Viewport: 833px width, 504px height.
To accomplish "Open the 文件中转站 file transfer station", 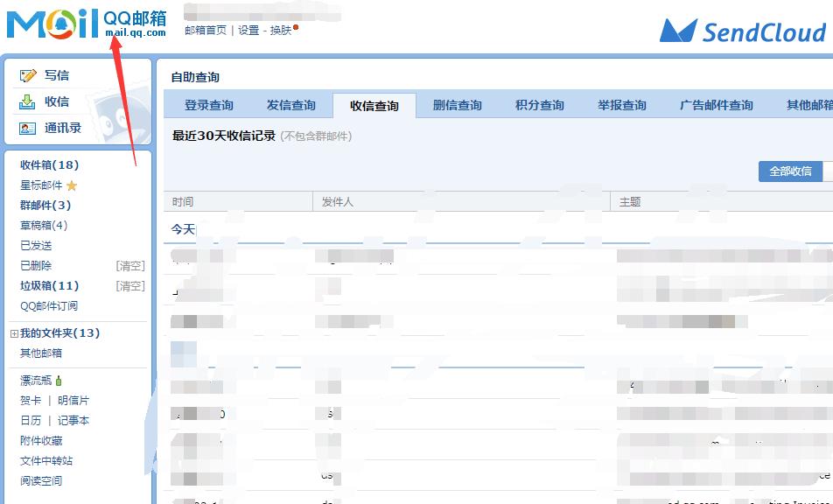I will 45,460.
